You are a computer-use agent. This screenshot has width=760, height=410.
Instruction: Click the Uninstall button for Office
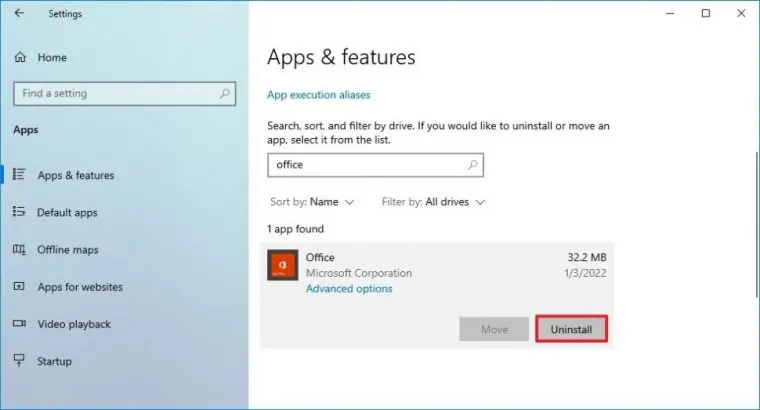pos(571,329)
